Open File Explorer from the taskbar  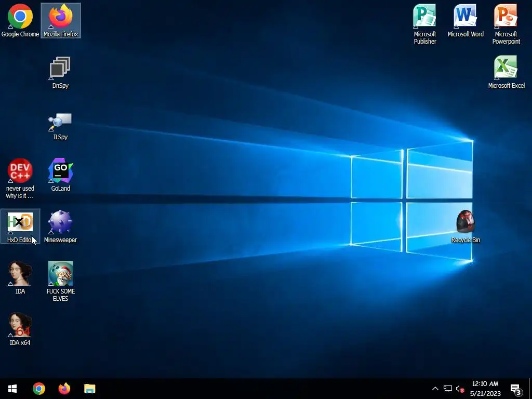(x=89, y=389)
